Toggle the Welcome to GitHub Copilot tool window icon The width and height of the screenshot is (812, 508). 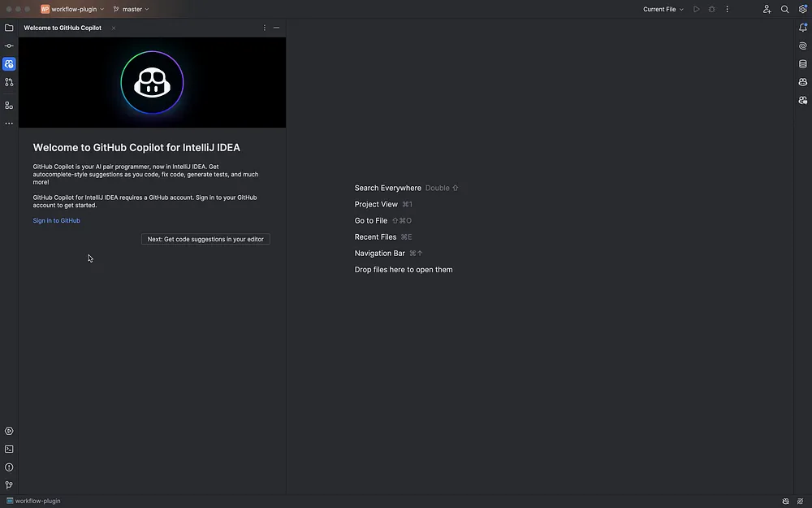coord(9,63)
